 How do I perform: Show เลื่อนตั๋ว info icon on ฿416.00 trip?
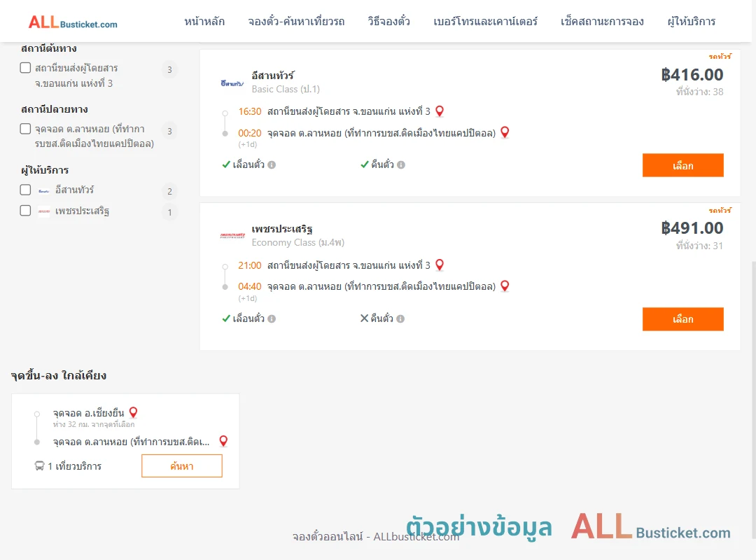coord(272,165)
